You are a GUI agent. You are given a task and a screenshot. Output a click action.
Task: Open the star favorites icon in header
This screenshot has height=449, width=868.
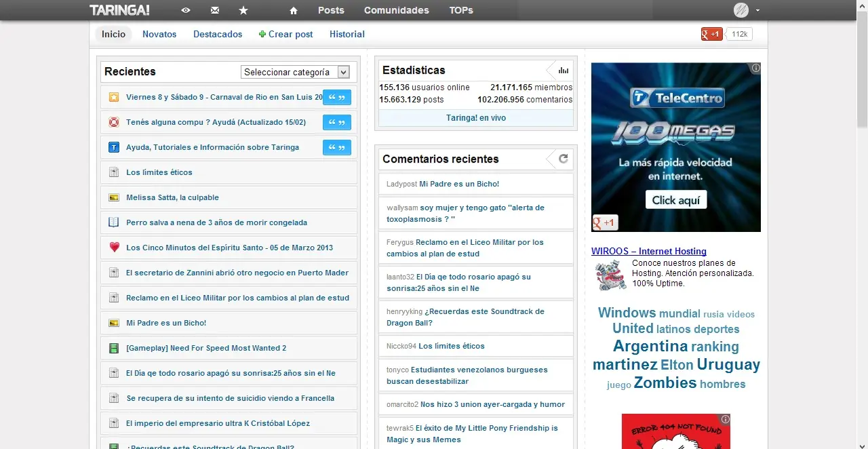coord(243,10)
